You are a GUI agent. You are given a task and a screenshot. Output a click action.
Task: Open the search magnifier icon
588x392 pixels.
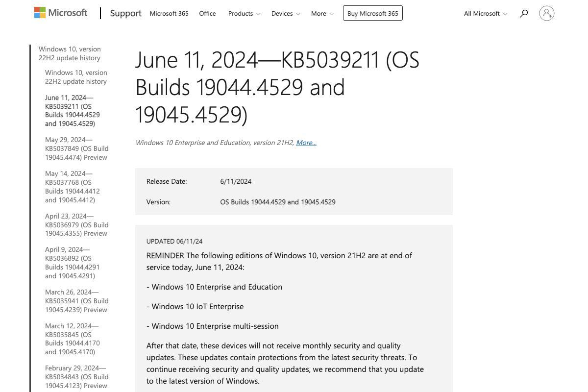coord(524,14)
